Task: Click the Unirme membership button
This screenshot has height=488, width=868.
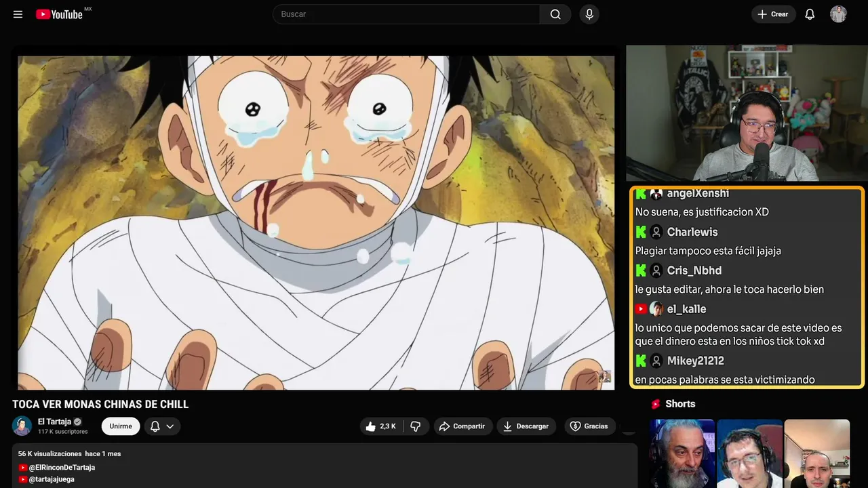Action: [x=121, y=426]
